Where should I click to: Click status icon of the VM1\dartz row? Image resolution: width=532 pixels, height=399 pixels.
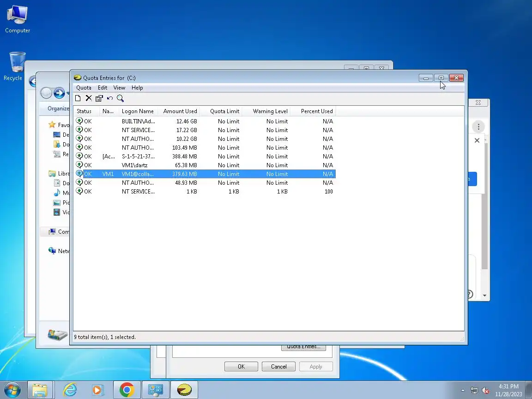(79, 165)
